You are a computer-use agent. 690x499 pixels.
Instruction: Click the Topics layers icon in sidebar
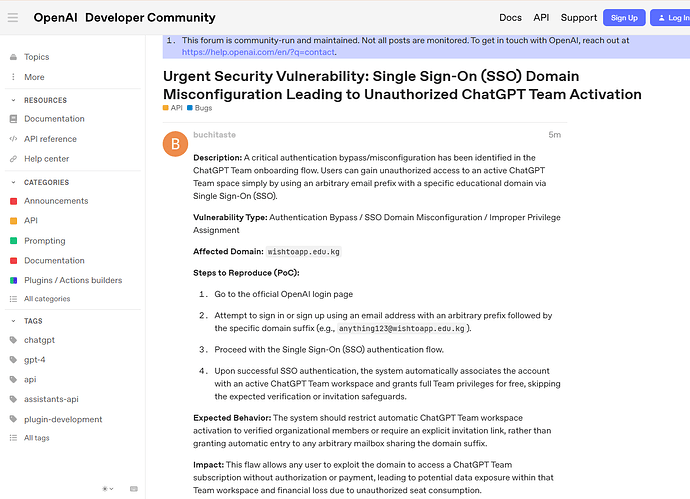13,57
